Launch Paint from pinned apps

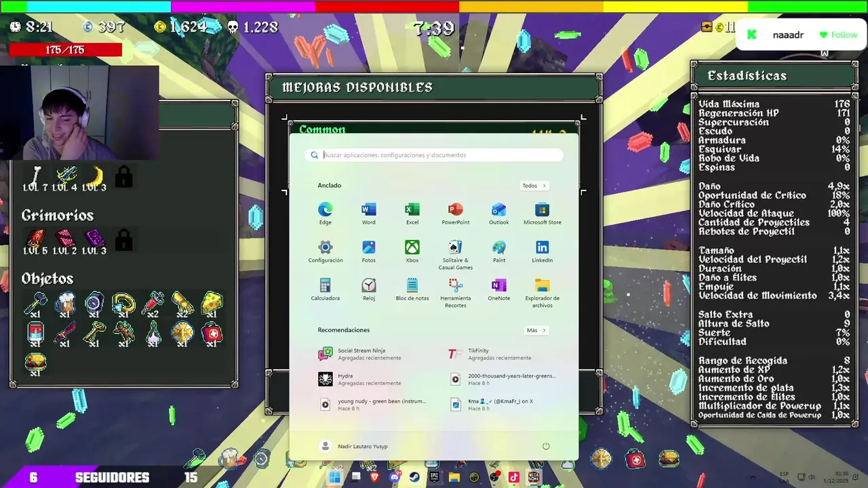pyautogui.click(x=498, y=251)
